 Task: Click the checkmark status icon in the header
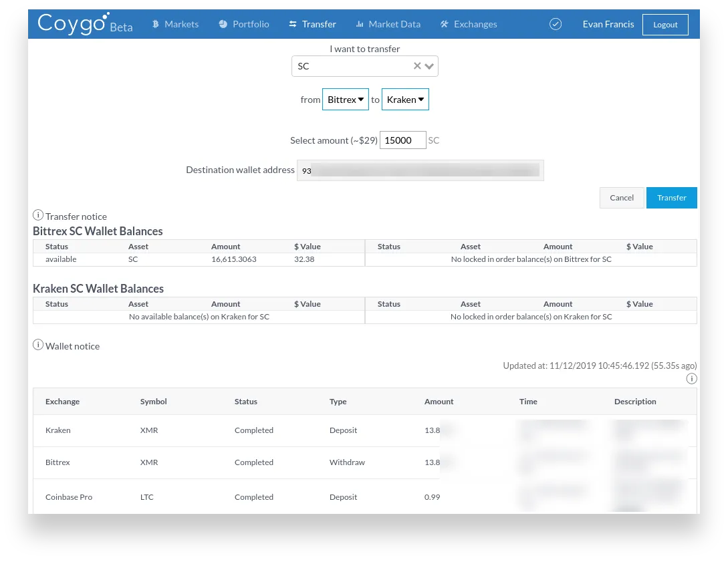tap(556, 24)
